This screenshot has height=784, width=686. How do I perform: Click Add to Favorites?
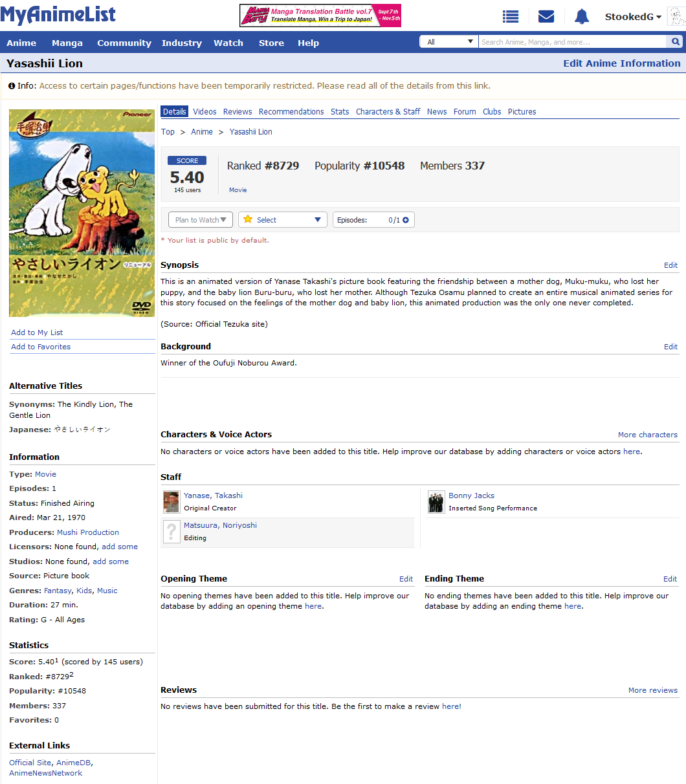click(x=41, y=347)
